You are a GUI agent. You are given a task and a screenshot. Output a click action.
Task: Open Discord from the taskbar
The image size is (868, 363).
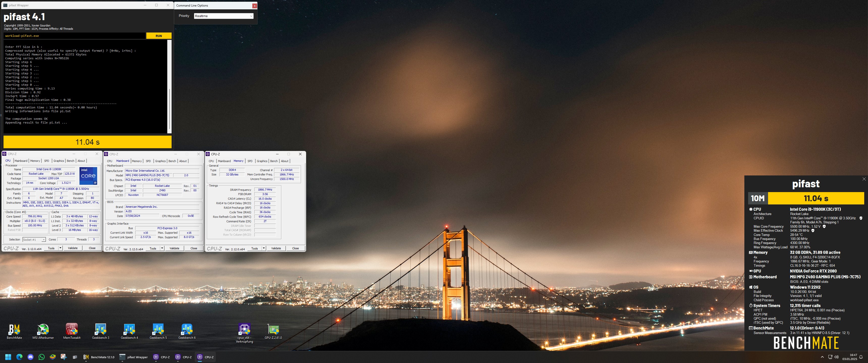[x=30, y=357]
